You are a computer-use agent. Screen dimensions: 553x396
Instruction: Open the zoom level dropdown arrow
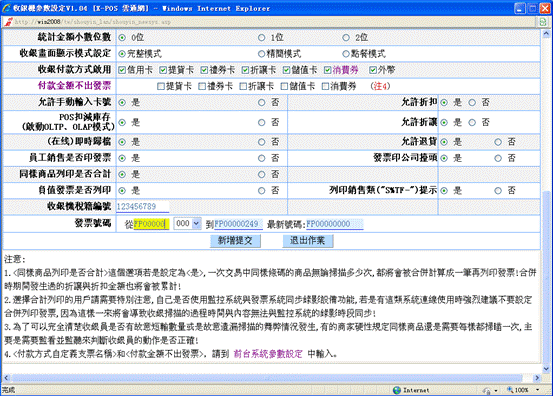(537, 390)
